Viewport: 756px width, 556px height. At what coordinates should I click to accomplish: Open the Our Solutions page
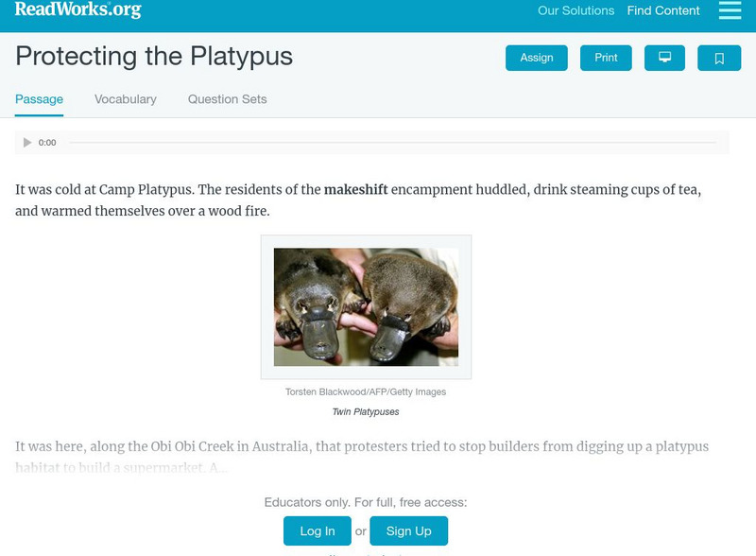click(576, 11)
